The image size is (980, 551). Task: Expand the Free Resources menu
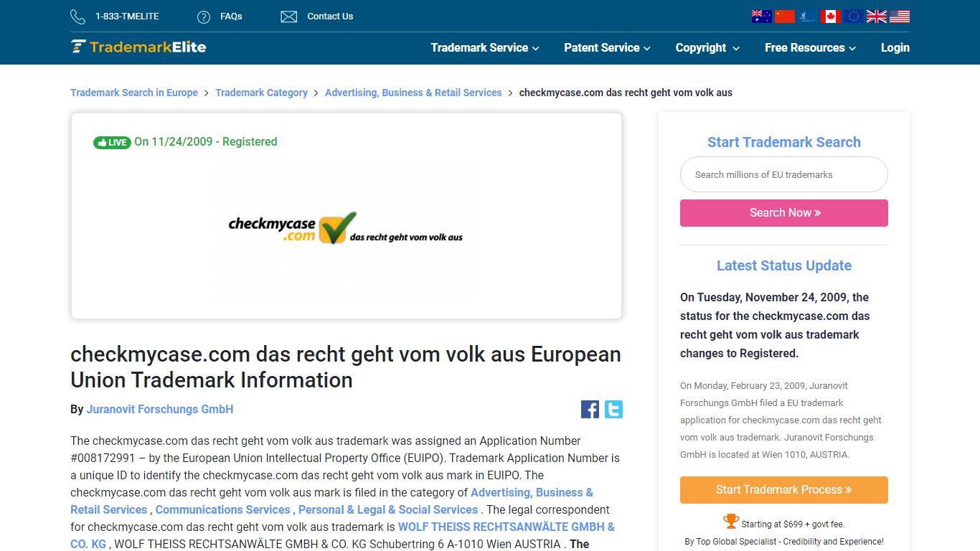(810, 47)
